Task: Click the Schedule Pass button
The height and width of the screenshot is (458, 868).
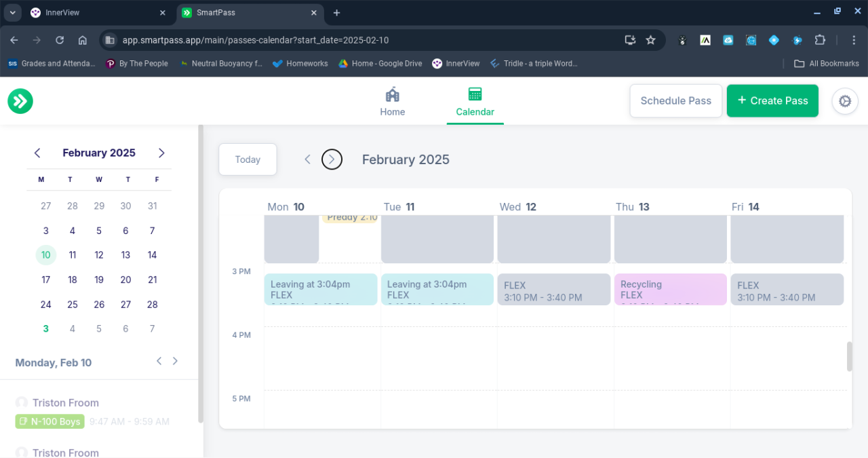Action: pyautogui.click(x=675, y=101)
